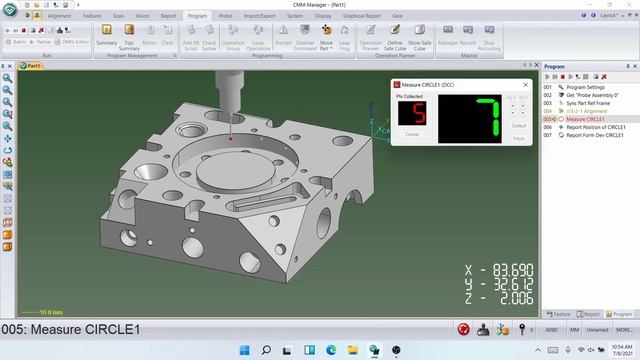The width and height of the screenshot is (640, 360).
Task: Open the Vision ribbon tab
Action: click(142, 16)
